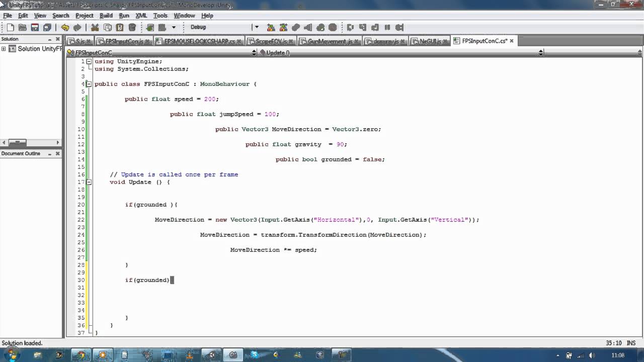
Task: Close the Solution panel
Action: pyautogui.click(x=57, y=39)
